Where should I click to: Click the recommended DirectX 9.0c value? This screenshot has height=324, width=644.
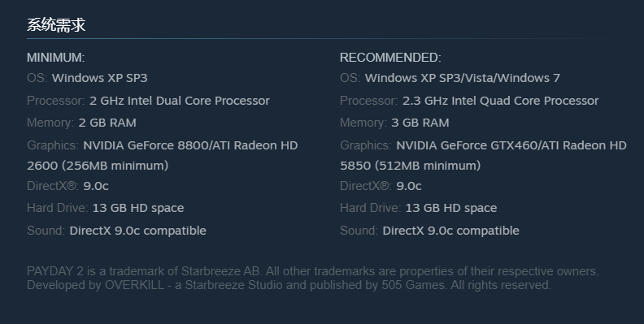click(x=409, y=186)
